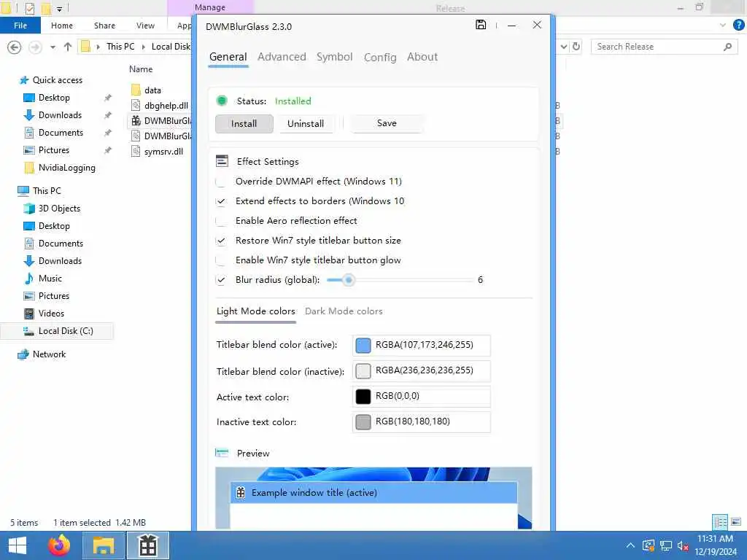747x560 pixels.
Task: Expand the Explorer ribbon chevron
Action: (723, 26)
